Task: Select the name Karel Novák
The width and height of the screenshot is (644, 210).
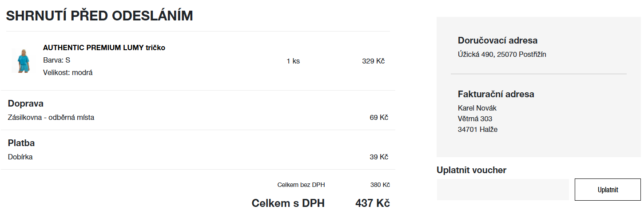Action: [x=477, y=108]
